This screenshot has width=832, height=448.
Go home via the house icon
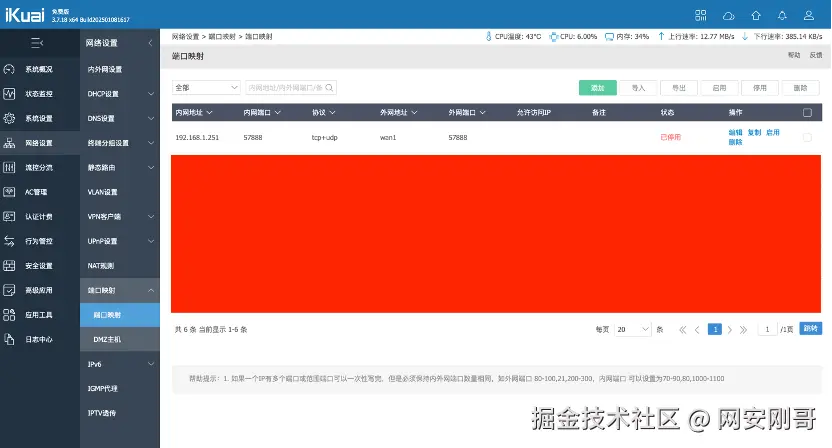(x=756, y=15)
